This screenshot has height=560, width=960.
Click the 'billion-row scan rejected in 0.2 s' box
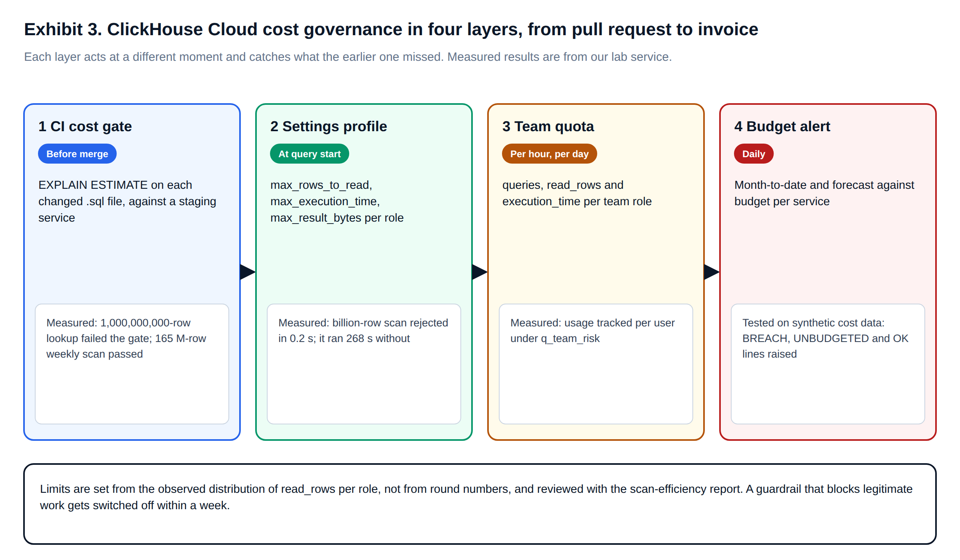[364, 364]
